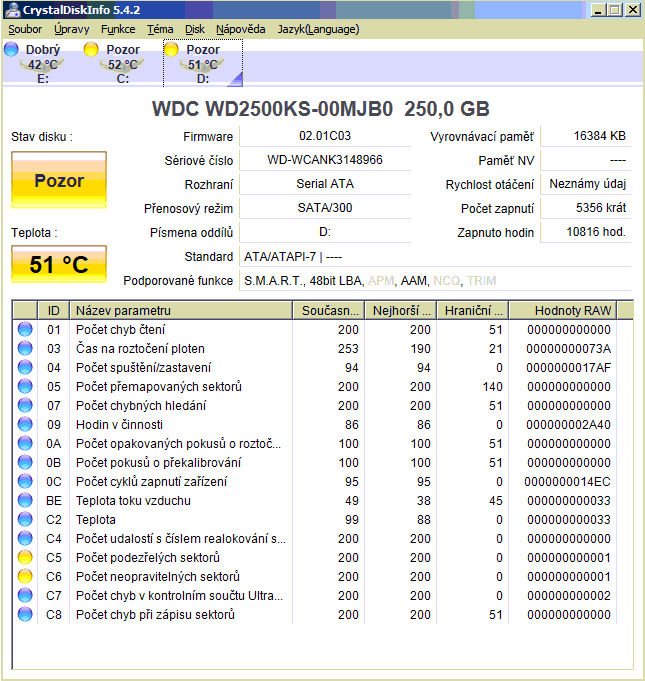Click the blue status orb for attribute 09

(x=25, y=424)
